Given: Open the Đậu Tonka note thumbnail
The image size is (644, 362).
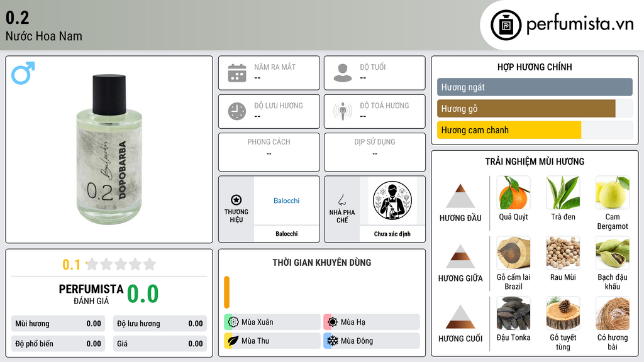Looking at the screenshot, I should pos(513,314).
